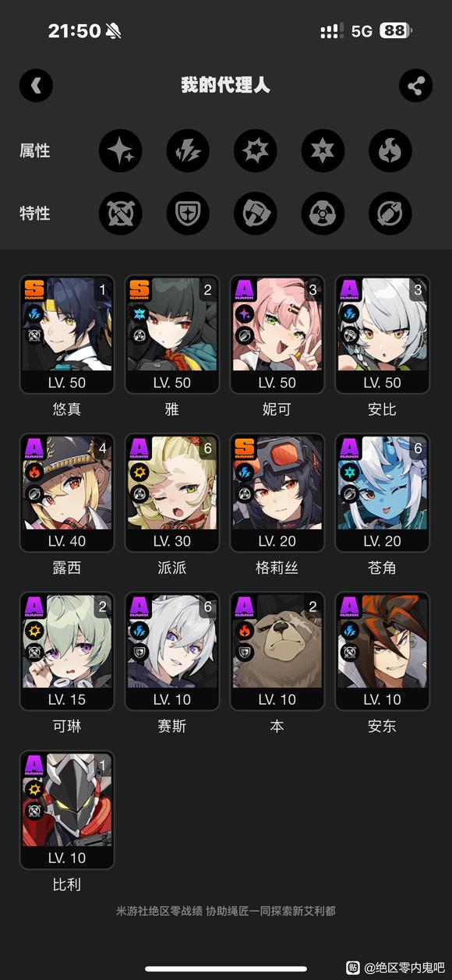452x980 pixels.
Task: View details for agent 比利
Action: pos(67,810)
